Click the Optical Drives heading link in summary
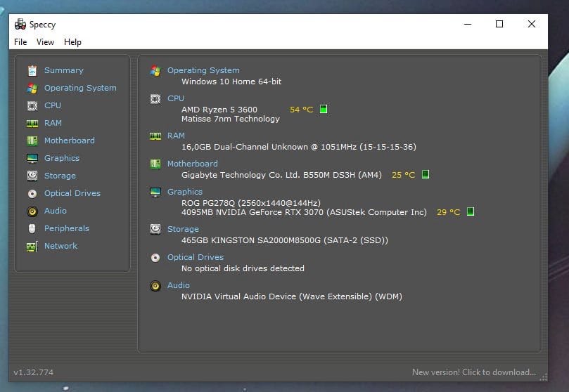569x392 pixels. (x=196, y=257)
